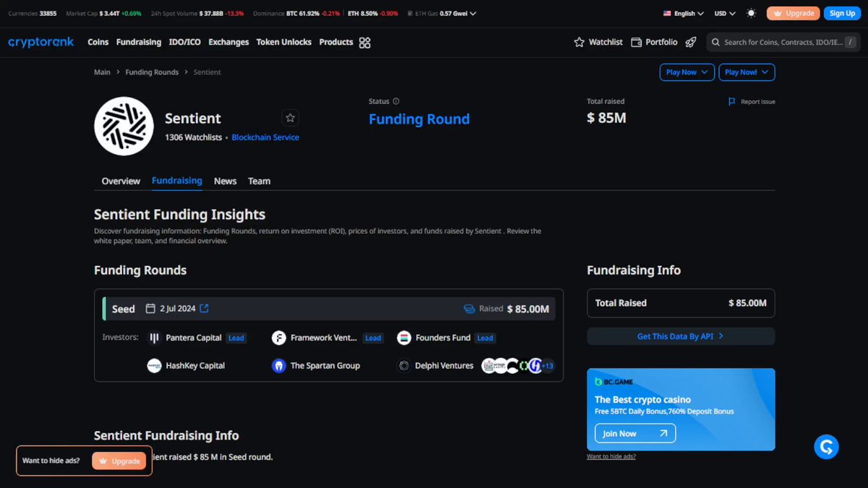Open the USD currency dropdown
The height and width of the screenshot is (488, 868).
click(x=725, y=13)
